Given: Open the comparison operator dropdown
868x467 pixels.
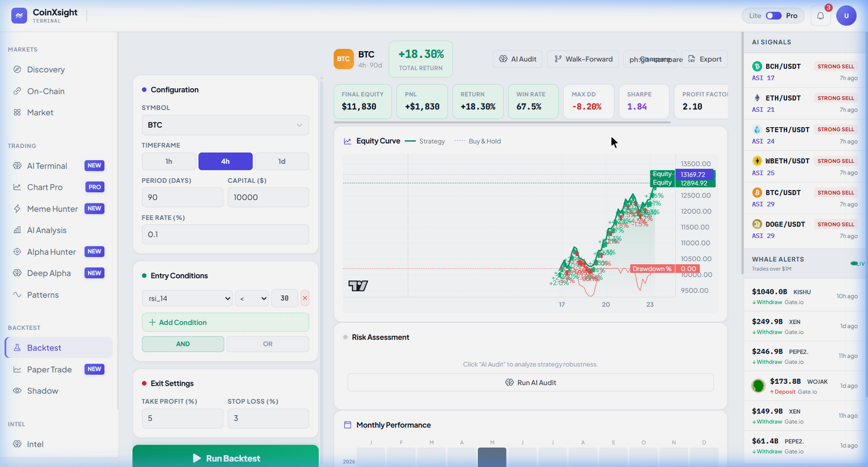Looking at the screenshot, I should click(x=252, y=298).
